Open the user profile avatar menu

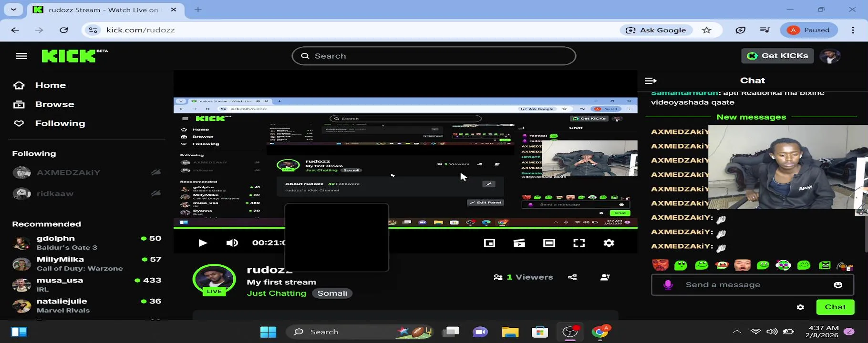[x=830, y=56]
